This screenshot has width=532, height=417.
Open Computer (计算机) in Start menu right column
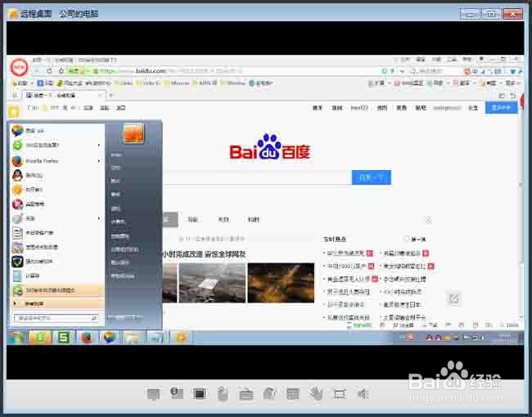click(118, 222)
